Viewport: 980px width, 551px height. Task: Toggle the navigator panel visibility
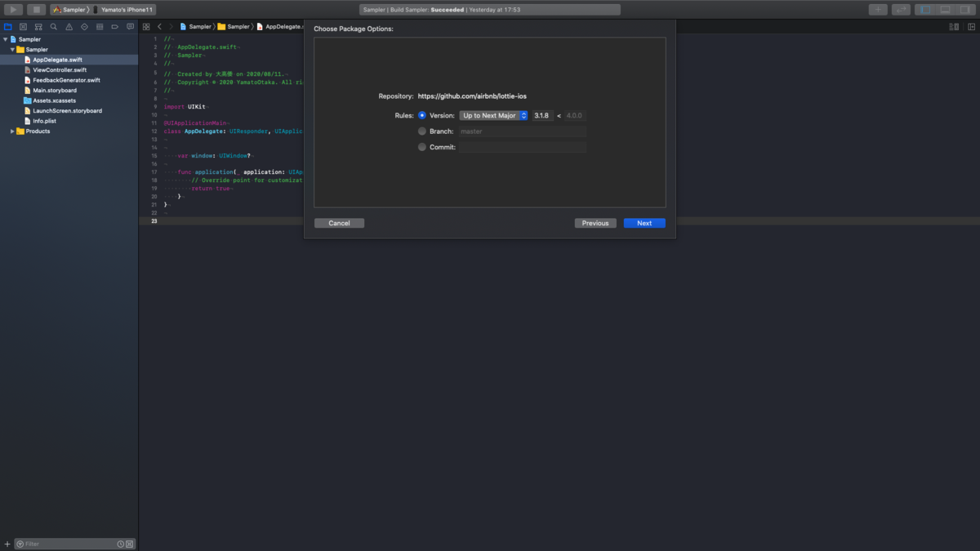pyautogui.click(x=925, y=10)
